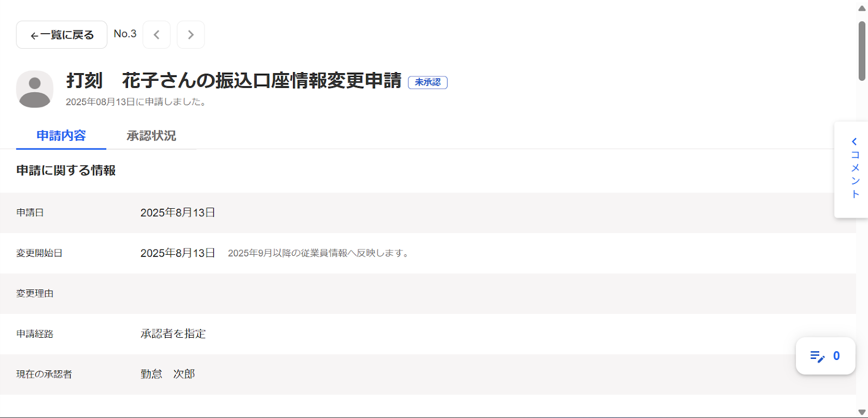Viewport: 868px width, 418px height.
Task: Click the vertical scrollbar thumb
Action: 862,51
